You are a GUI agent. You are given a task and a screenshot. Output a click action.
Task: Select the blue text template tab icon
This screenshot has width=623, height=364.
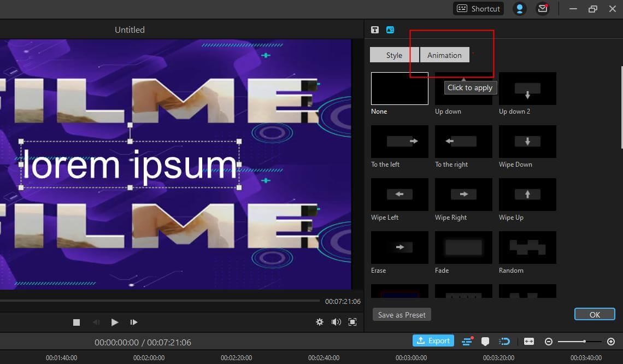pyautogui.click(x=390, y=30)
